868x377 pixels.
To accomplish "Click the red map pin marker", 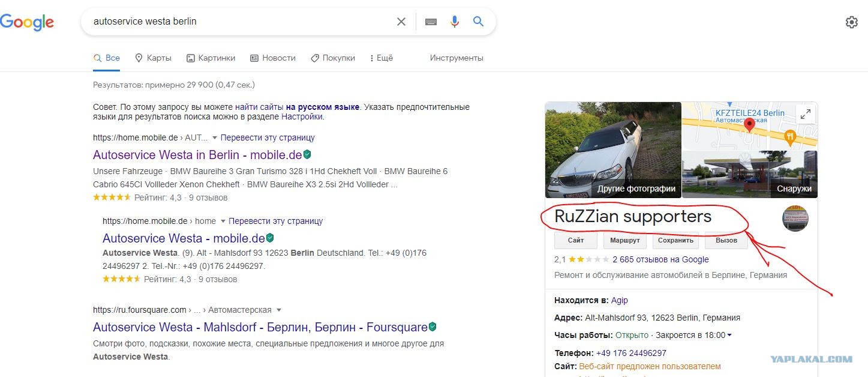I will 749,125.
